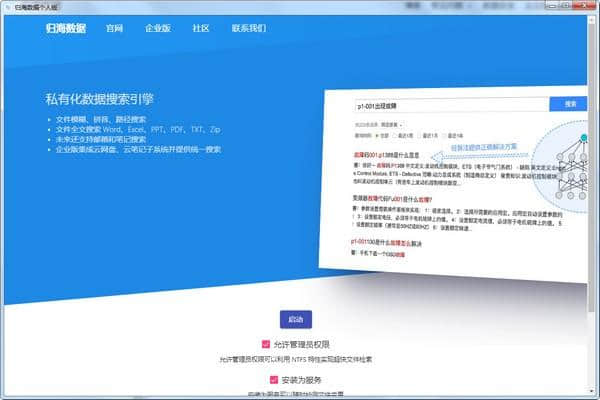Uncheck the 安装为服务 checkbox
Image resolution: width=600 pixels, height=400 pixels.
point(273,380)
